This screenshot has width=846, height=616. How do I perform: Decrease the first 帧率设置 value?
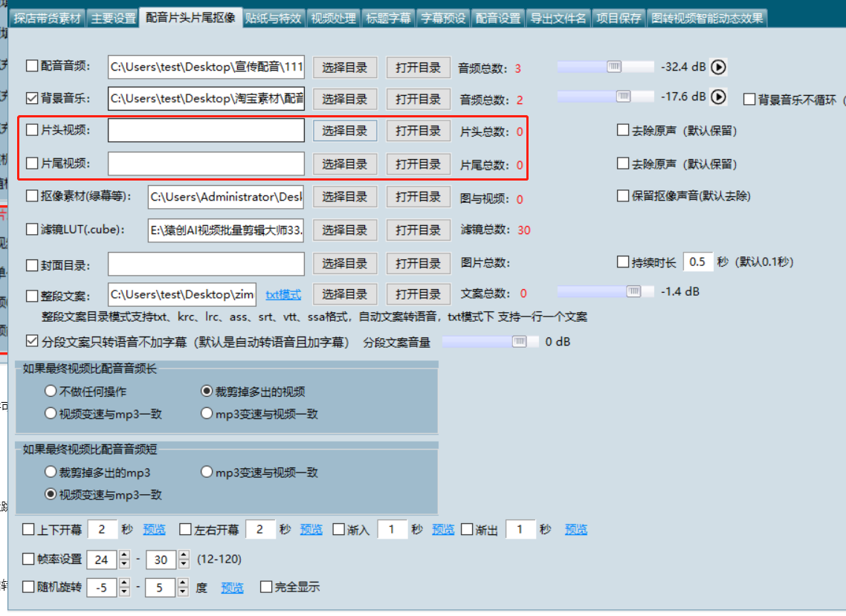point(125,564)
